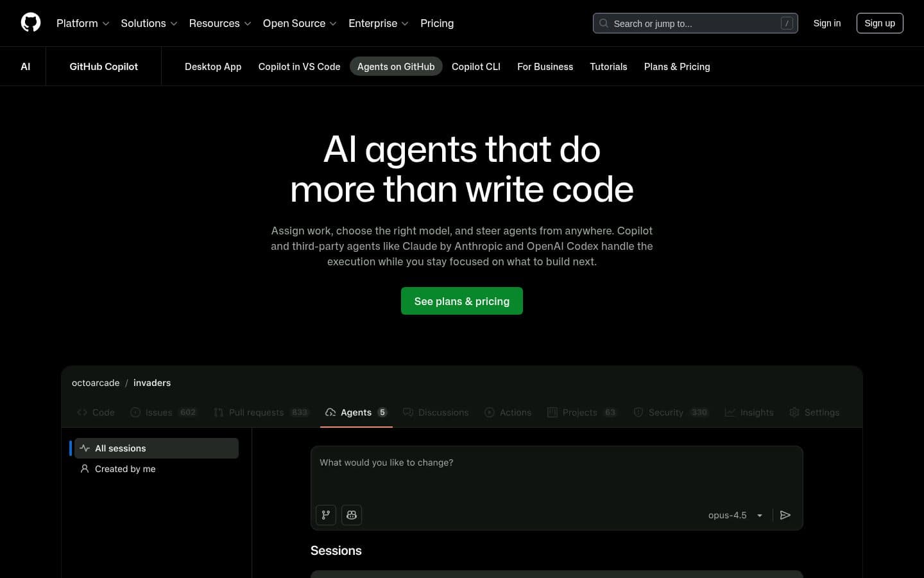The width and height of the screenshot is (924, 578).
Task: Open the Open Source dropdown
Action: coord(300,23)
